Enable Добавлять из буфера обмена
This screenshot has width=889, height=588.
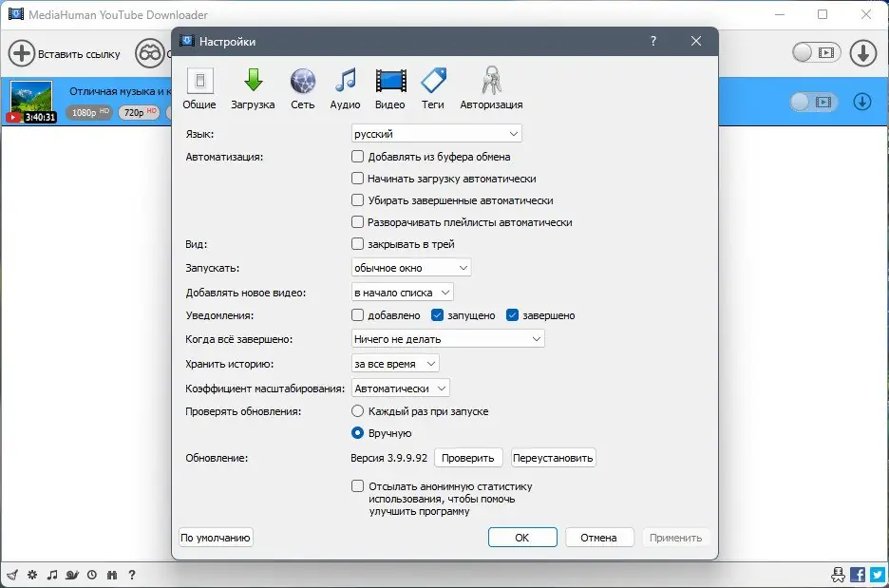[357, 157]
